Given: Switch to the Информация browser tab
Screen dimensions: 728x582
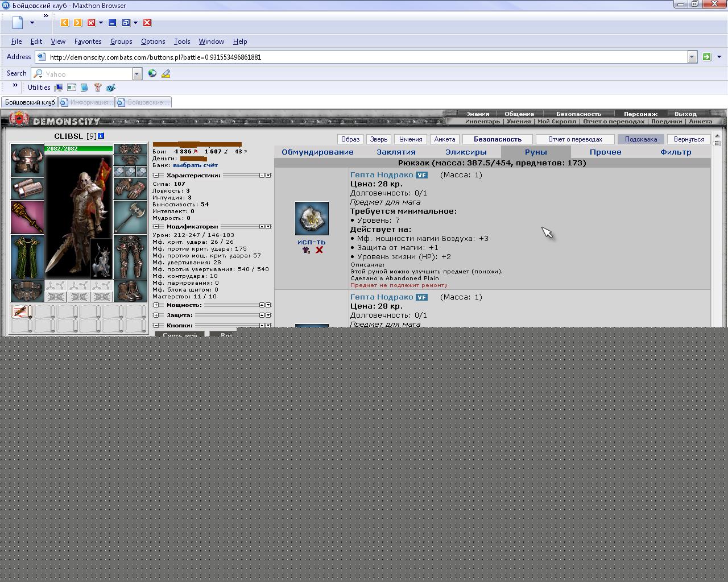Looking at the screenshot, I should pos(86,102).
